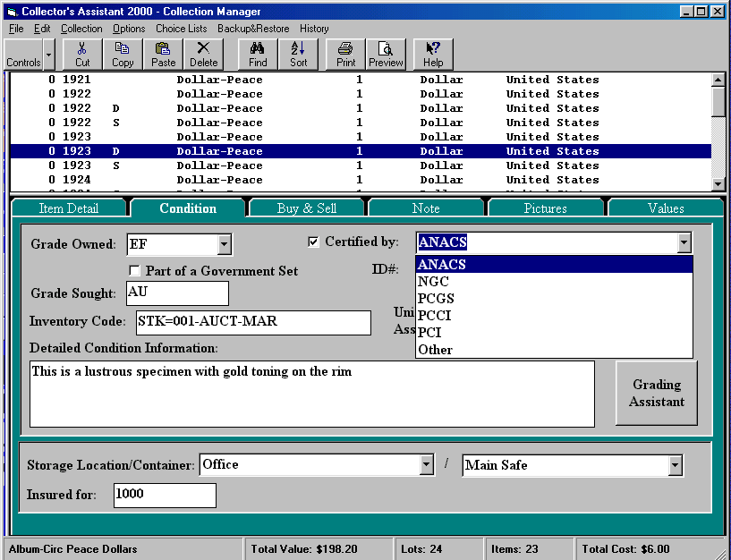Image resolution: width=731 pixels, height=560 pixels.
Task: Open the Edit menu
Action: pos(42,29)
